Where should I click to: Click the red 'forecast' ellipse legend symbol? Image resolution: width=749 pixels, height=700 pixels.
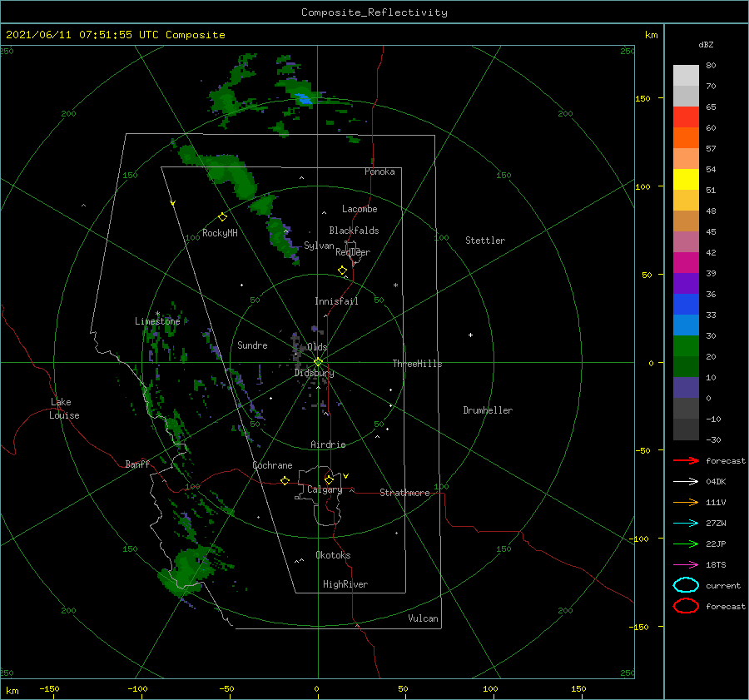(686, 606)
